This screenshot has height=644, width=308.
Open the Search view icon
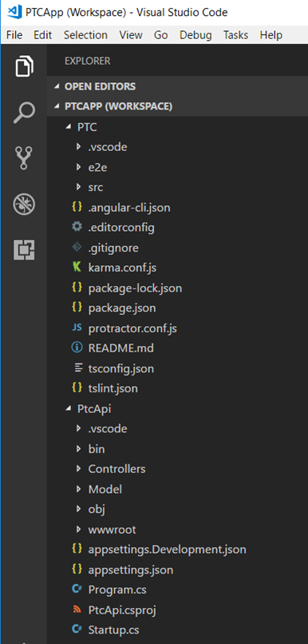(x=24, y=113)
